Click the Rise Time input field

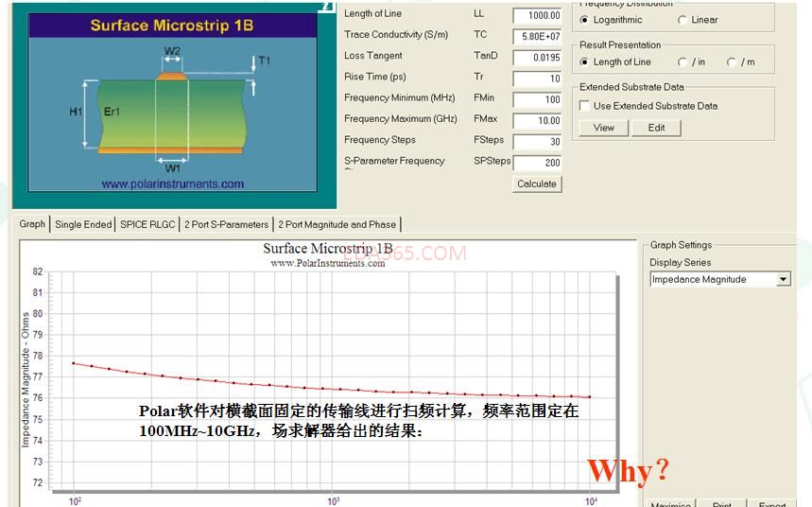coord(537,79)
